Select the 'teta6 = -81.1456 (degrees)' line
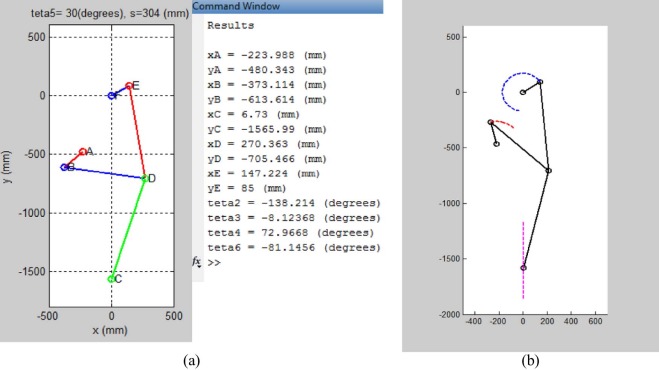 (x=294, y=248)
